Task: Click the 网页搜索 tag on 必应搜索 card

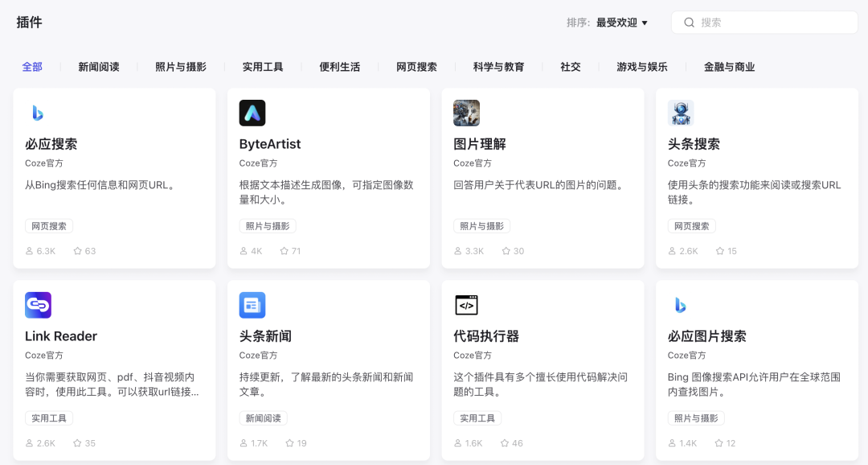Action: click(49, 226)
